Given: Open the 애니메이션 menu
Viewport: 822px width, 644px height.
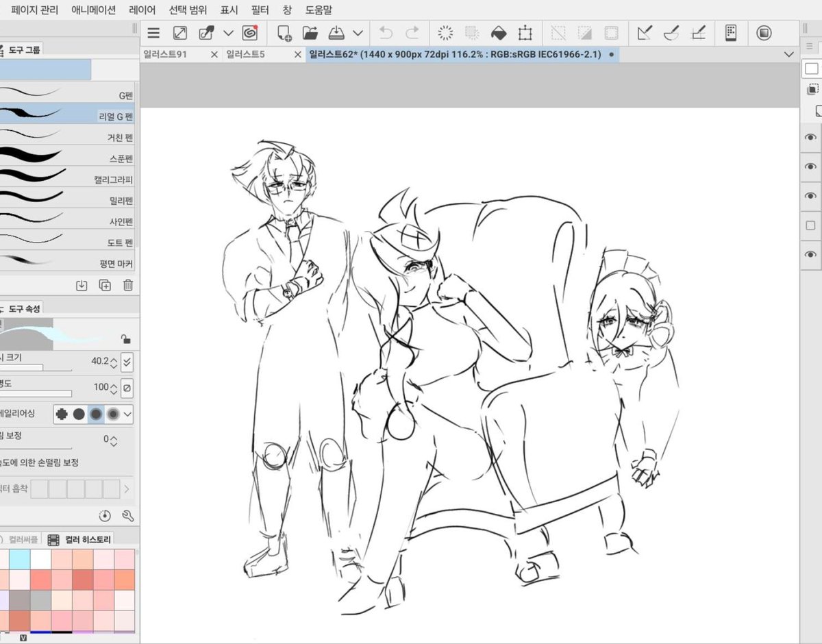Looking at the screenshot, I should point(93,10).
